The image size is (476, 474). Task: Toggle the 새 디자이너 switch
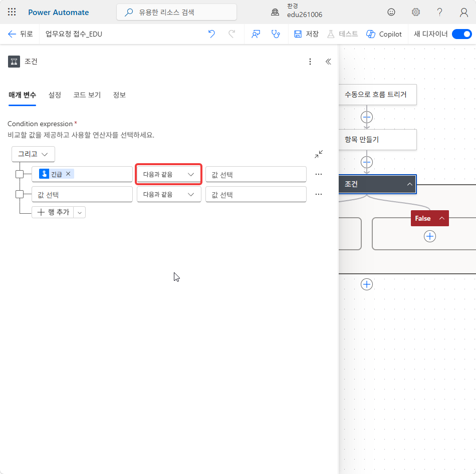coord(461,34)
